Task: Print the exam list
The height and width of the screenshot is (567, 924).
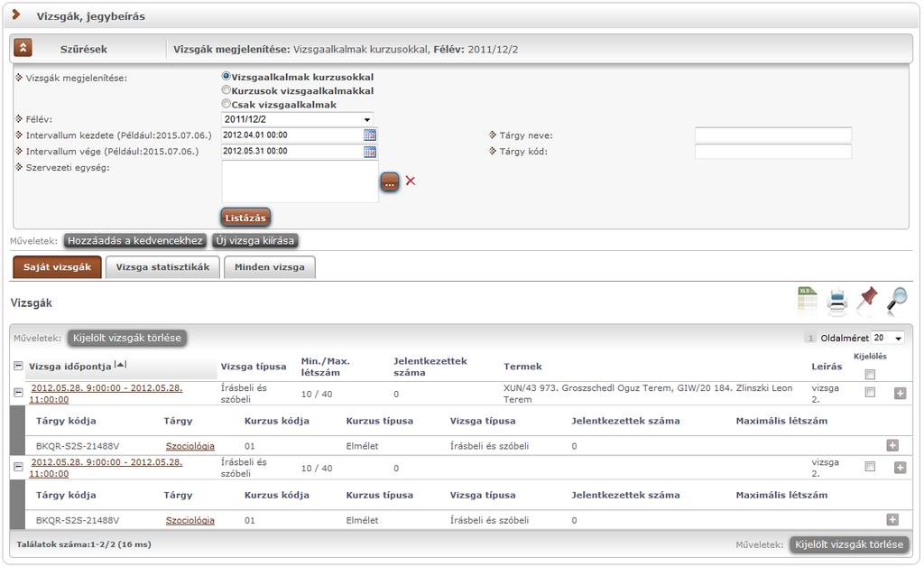Action: [836, 300]
